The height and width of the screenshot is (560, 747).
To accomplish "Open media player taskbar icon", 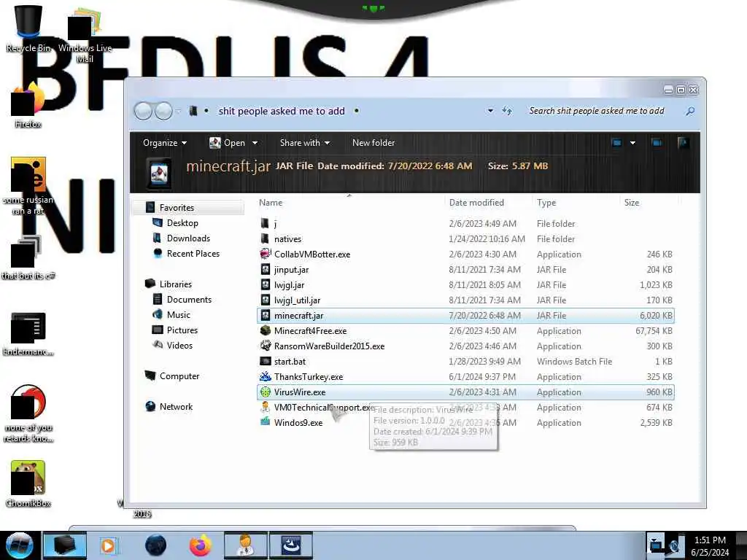I will click(108, 545).
